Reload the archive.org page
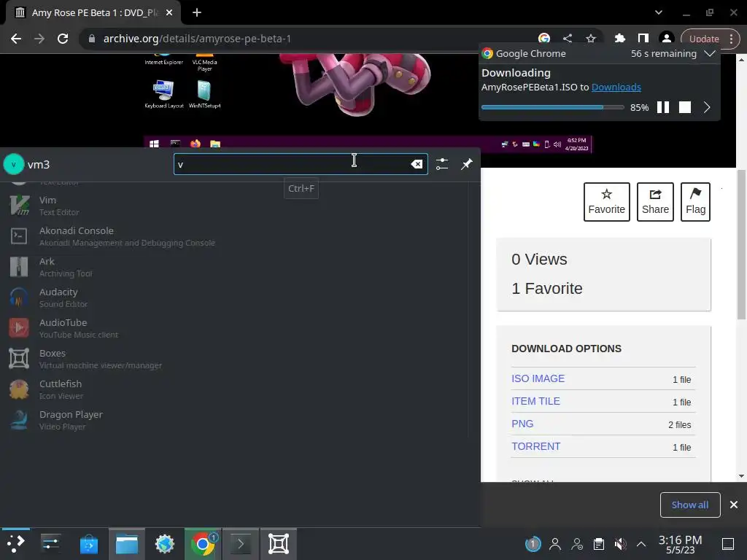The width and height of the screenshot is (747, 560). coord(63,39)
